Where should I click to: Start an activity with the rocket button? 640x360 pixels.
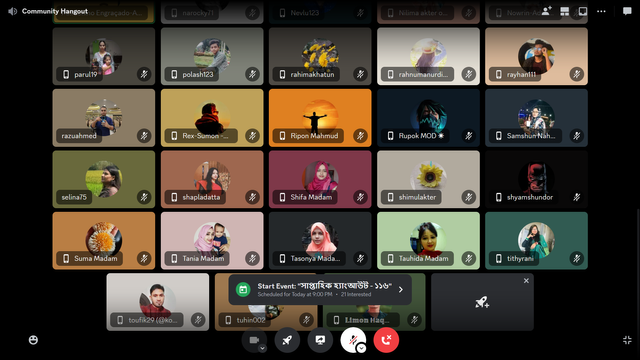(x=287, y=340)
